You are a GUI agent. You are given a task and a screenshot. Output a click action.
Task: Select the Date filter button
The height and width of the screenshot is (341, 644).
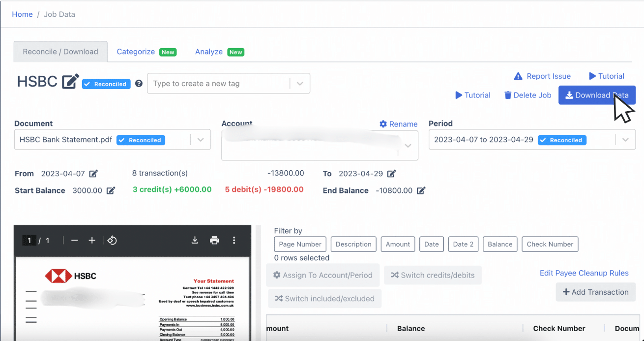[432, 244]
